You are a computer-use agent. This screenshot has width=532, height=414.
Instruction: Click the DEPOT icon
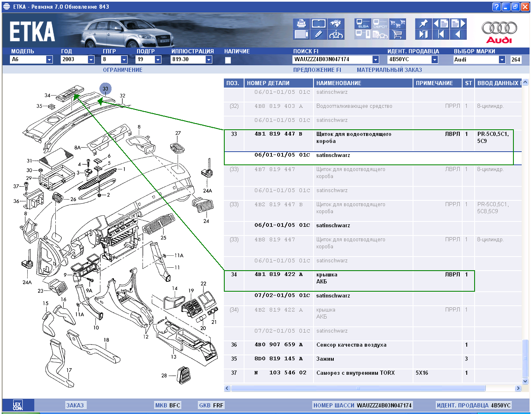click(380, 24)
